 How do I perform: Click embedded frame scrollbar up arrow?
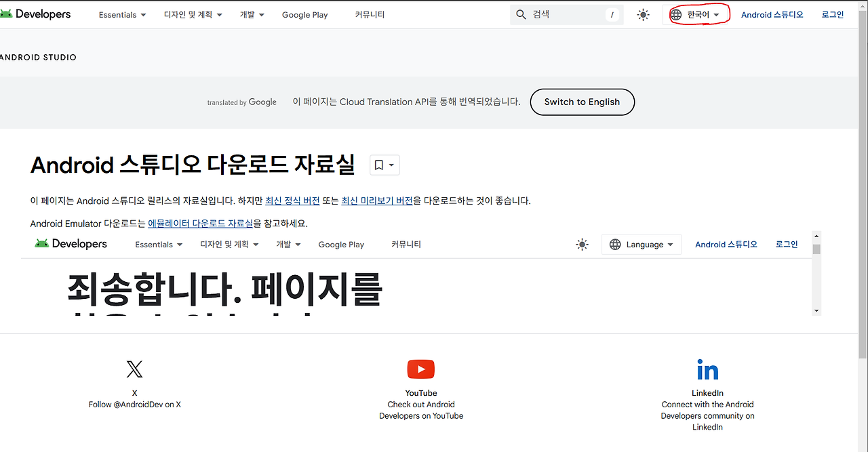tap(816, 236)
